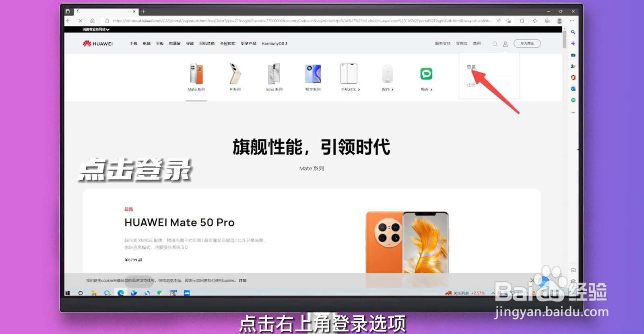
Task: Add a sidebar app with plus icon
Action: [x=573, y=112]
